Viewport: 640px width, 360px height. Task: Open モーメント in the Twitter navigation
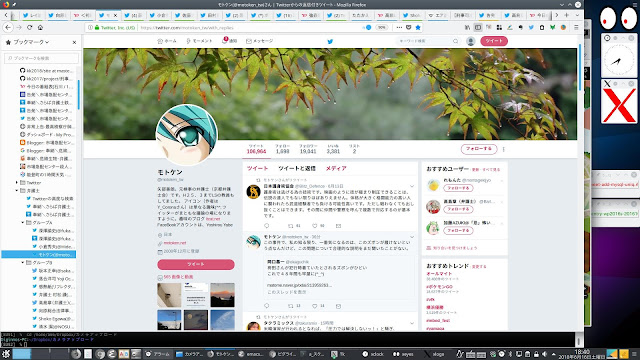199,41
